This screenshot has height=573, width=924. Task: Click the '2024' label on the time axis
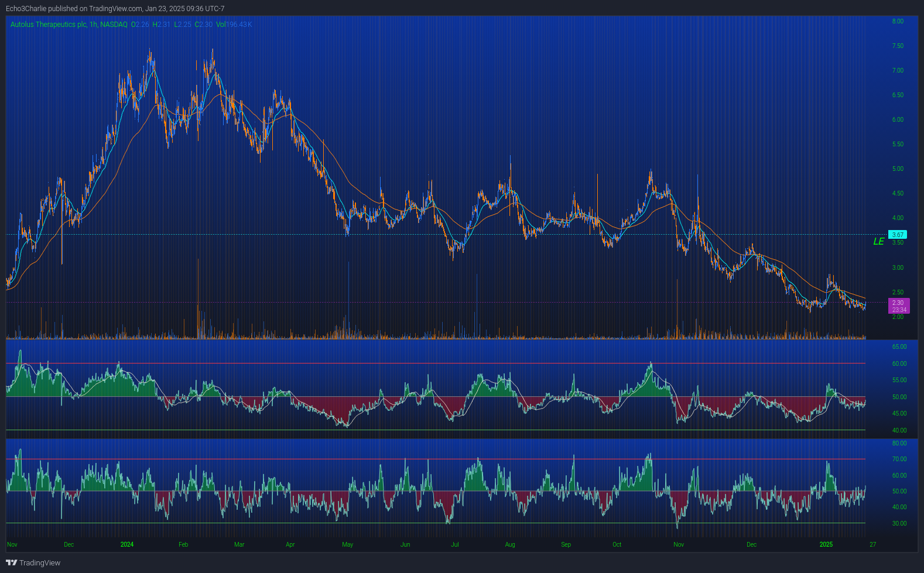click(x=127, y=544)
